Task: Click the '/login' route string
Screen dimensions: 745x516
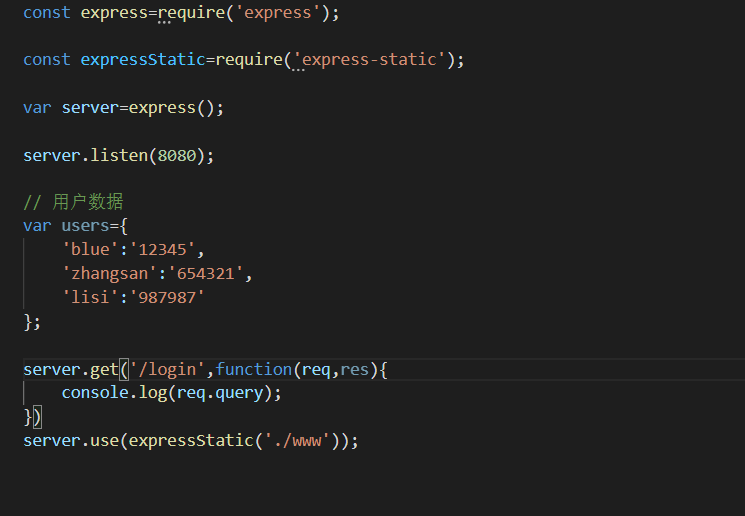Action: (x=167, y=369)
